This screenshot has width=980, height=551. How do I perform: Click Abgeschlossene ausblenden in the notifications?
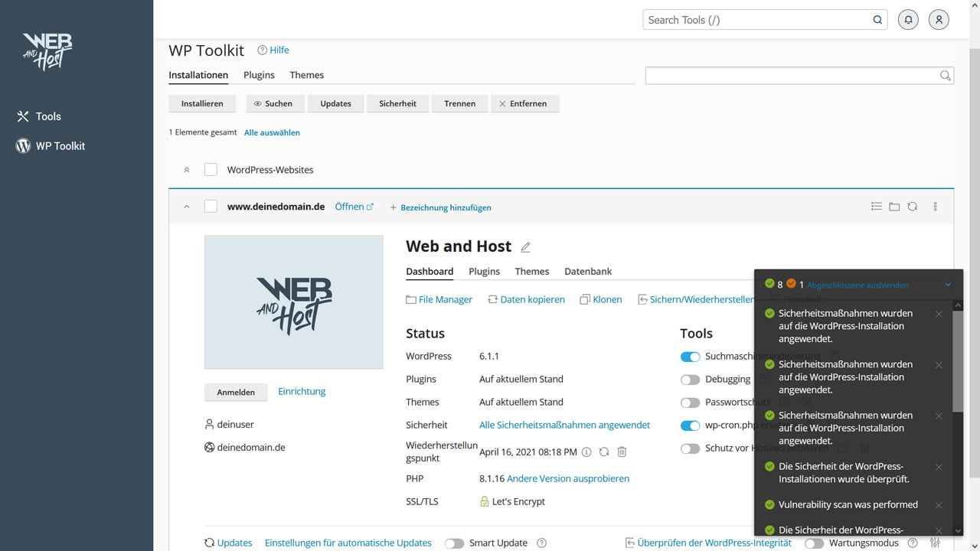click(857, 285)
